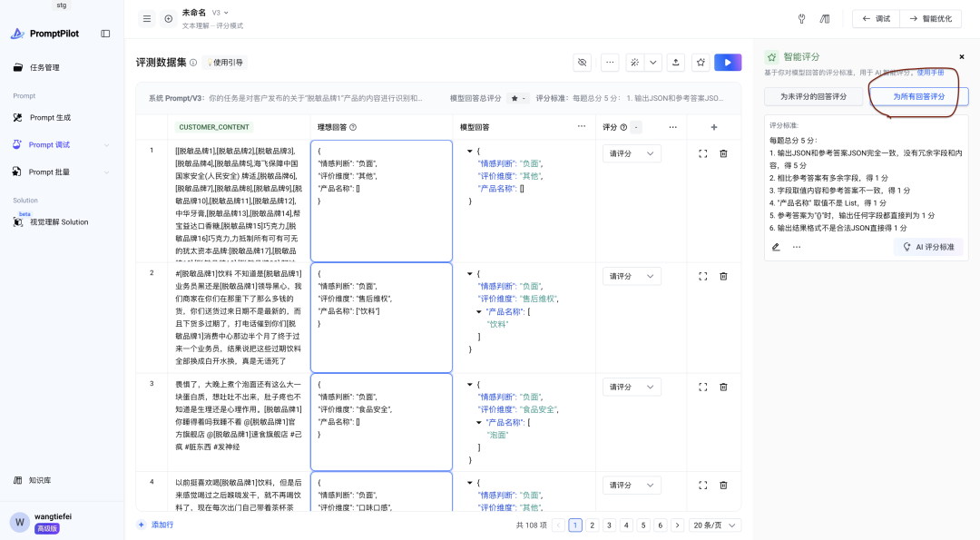Add a column with the plus icon
Viewport: 980px width, 540px height.
[x=714, y=127]
